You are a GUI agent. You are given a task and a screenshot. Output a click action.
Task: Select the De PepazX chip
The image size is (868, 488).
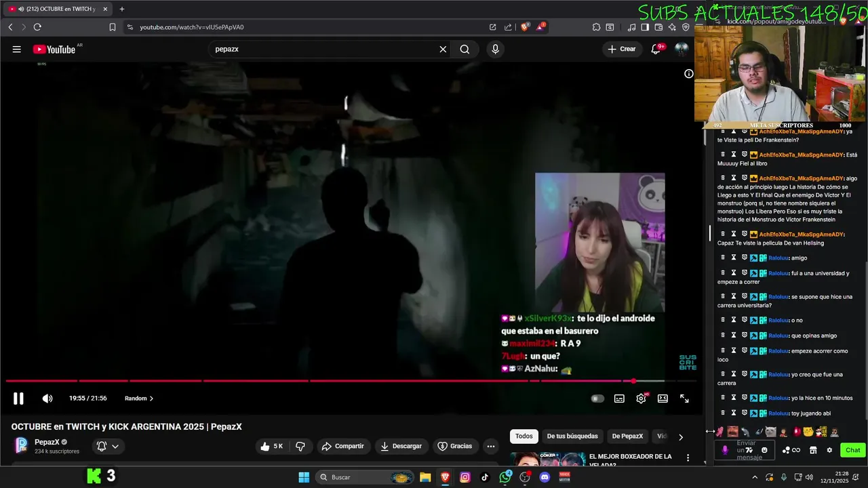click(x=627, y=436)
